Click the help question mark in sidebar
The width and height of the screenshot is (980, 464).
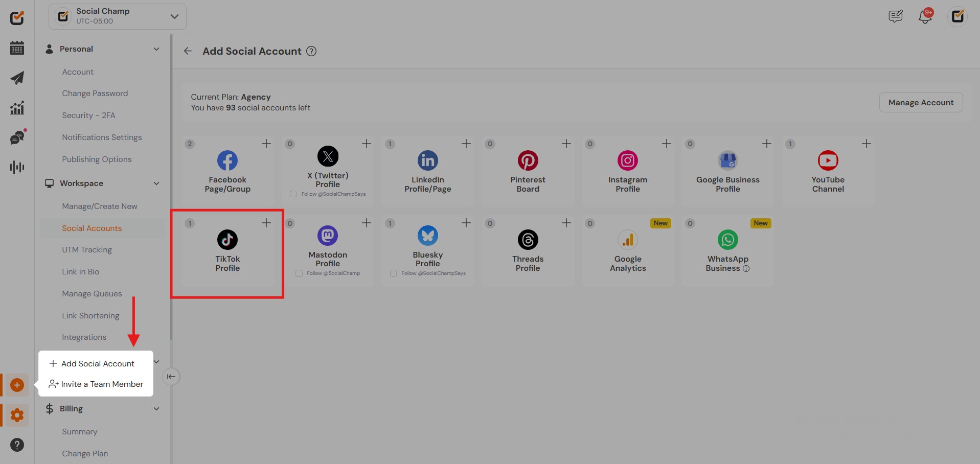pyautogui.click(x=17, y=445)
